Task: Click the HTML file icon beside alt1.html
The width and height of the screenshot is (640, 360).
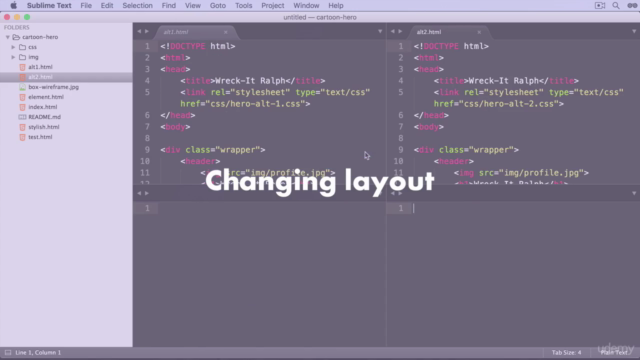Action: coord(22,67)
